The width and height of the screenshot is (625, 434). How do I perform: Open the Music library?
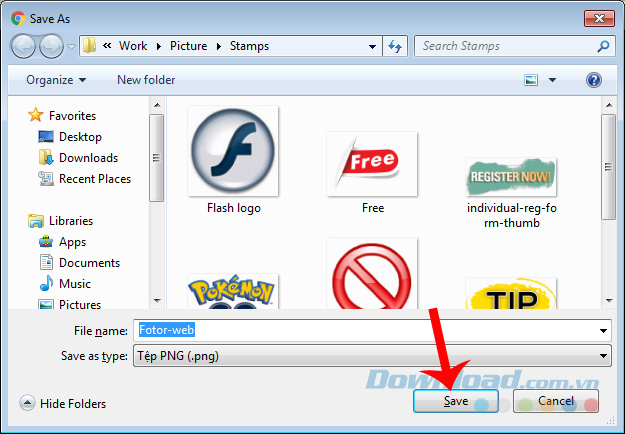point(75,284)
